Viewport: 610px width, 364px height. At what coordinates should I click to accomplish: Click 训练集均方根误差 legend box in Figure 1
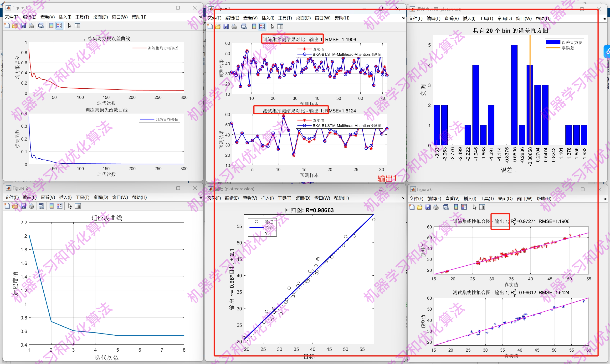tap(156, 48)
